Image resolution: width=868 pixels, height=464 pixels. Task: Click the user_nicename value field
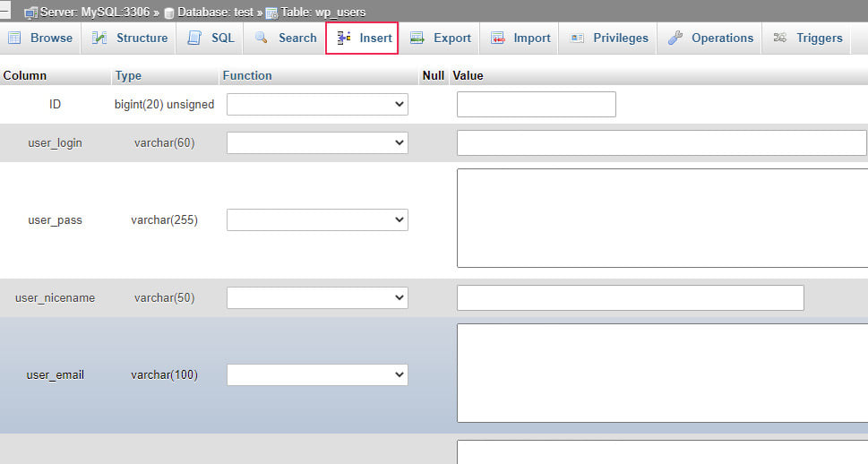(631, 298)
